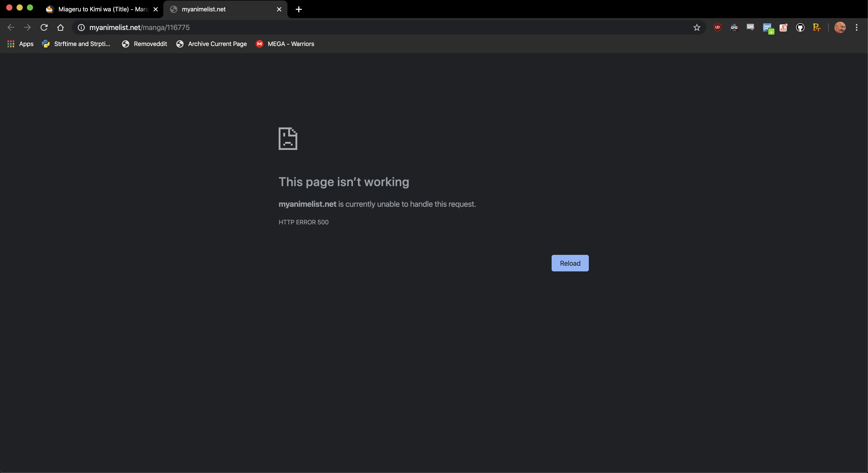This screenshot has height=473, width=868.
Task: Open a new tab
Action: point(299,9)
